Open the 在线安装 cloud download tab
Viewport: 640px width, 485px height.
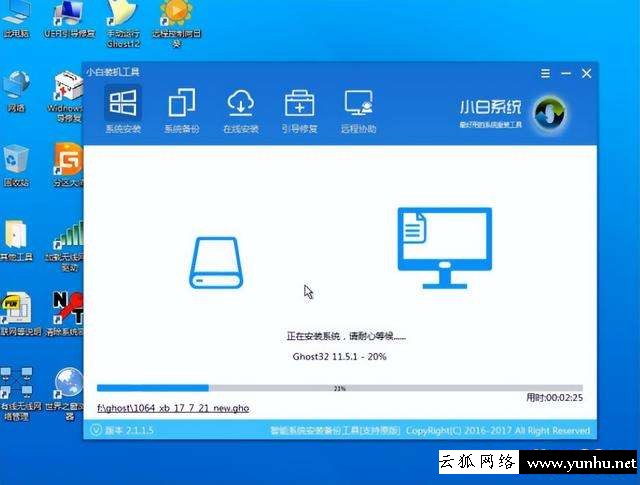pos(240,110)
